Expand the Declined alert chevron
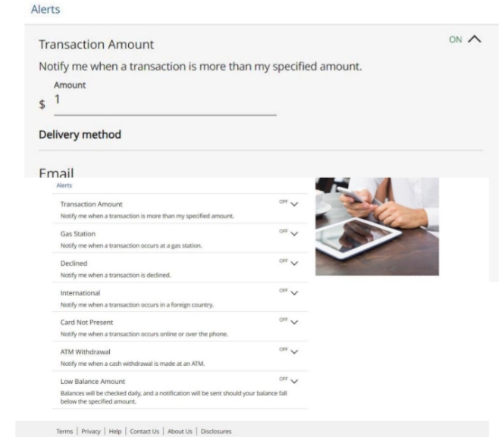This screenshot has height=437, width=504. 294,264
